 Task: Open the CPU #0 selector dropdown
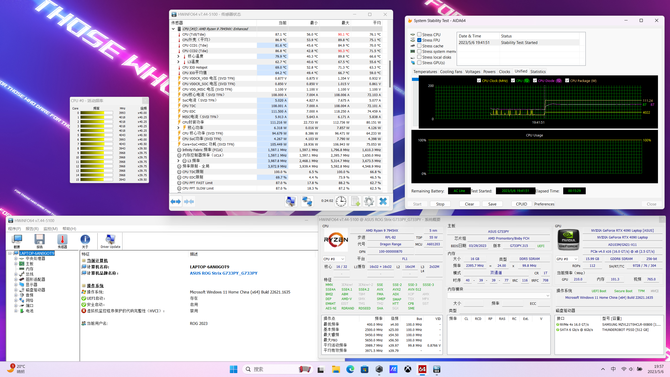point(334,259)
